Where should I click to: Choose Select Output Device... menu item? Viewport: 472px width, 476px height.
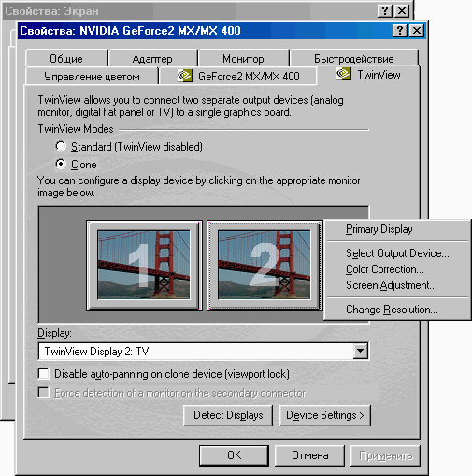[x=397, y=253]
